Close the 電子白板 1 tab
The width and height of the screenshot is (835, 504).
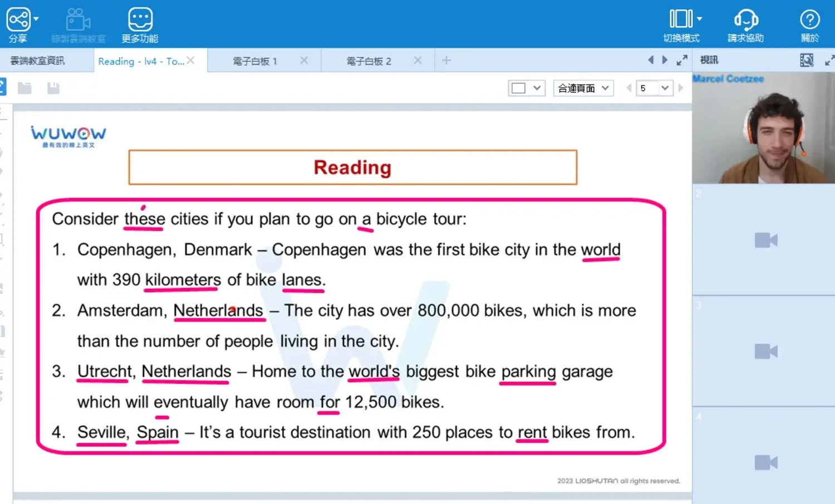pyautogui.click(x=304, y=60)
